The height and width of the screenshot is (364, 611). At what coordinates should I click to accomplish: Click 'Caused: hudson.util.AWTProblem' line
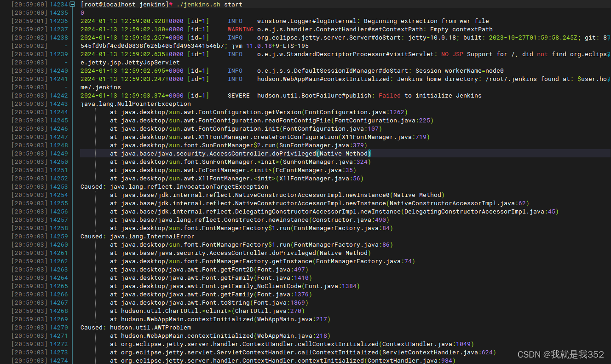pos(136,327)
